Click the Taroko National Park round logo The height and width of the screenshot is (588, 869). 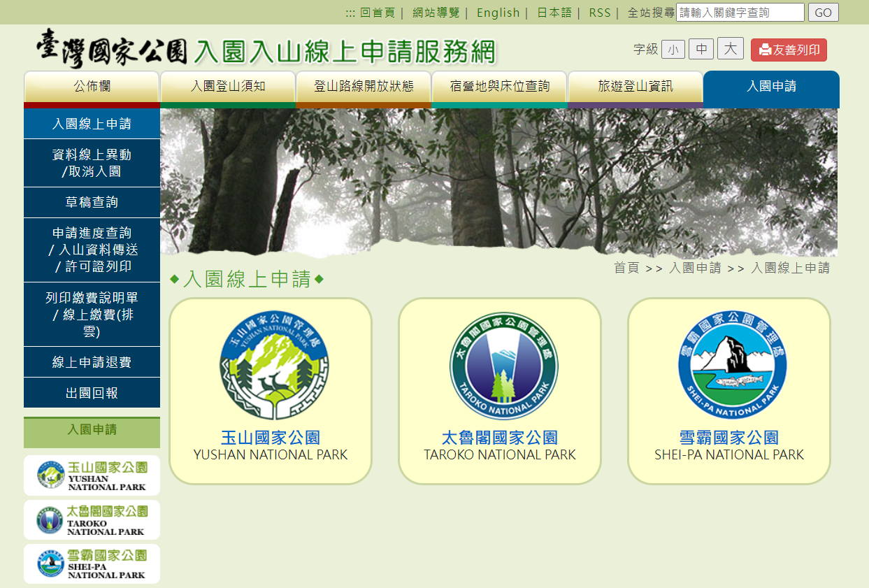(x=503, y=366)
